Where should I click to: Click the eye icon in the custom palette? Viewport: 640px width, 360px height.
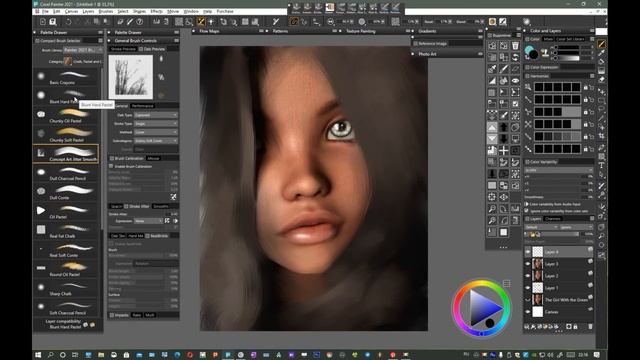515,81
